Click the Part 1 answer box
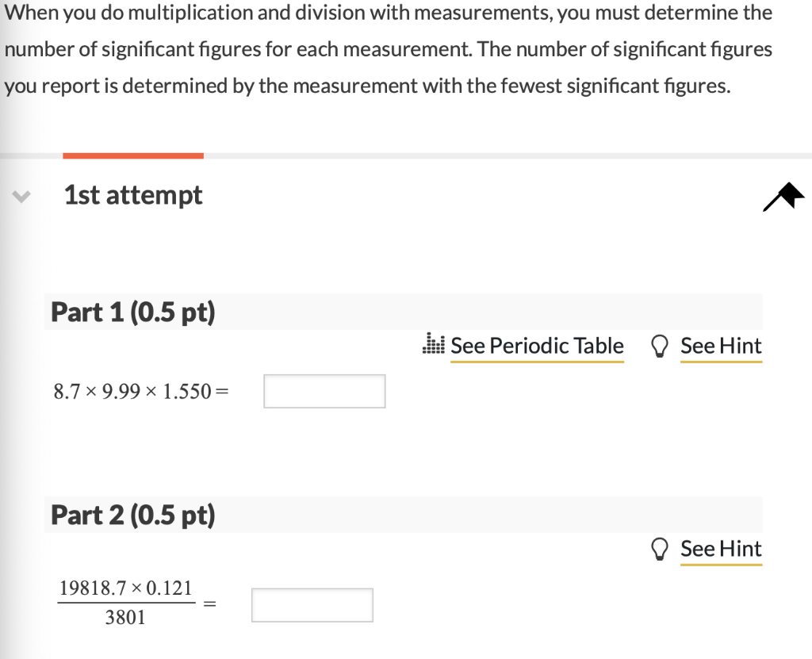Screen dimensions: 812x659 point(324,390)
